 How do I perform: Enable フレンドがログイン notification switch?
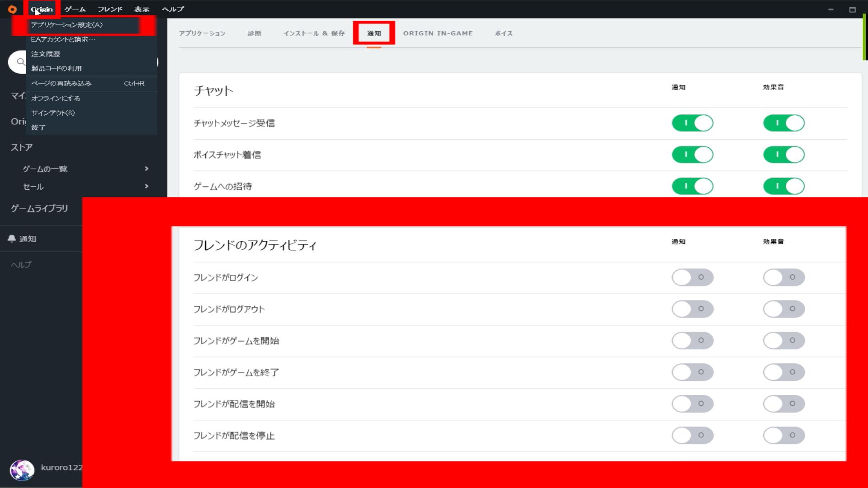click(693, 277)
